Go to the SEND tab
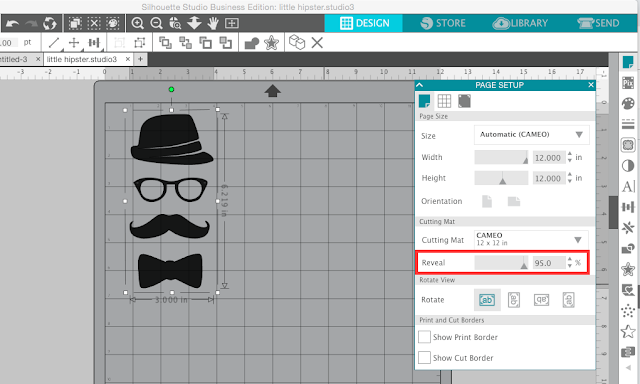The image size is (640, 384). pyautogui.click(x=599, y=23)
